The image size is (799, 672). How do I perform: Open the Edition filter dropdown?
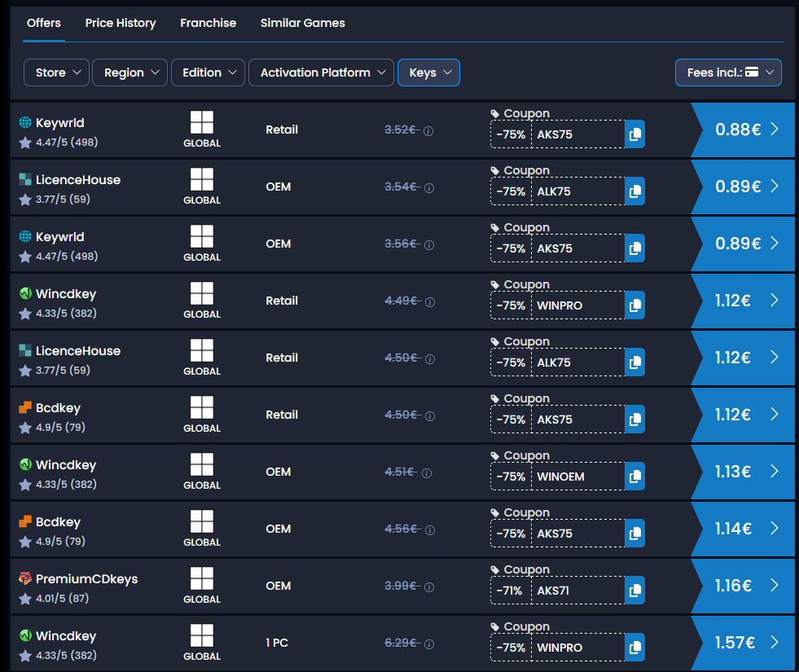pos(208,72)
